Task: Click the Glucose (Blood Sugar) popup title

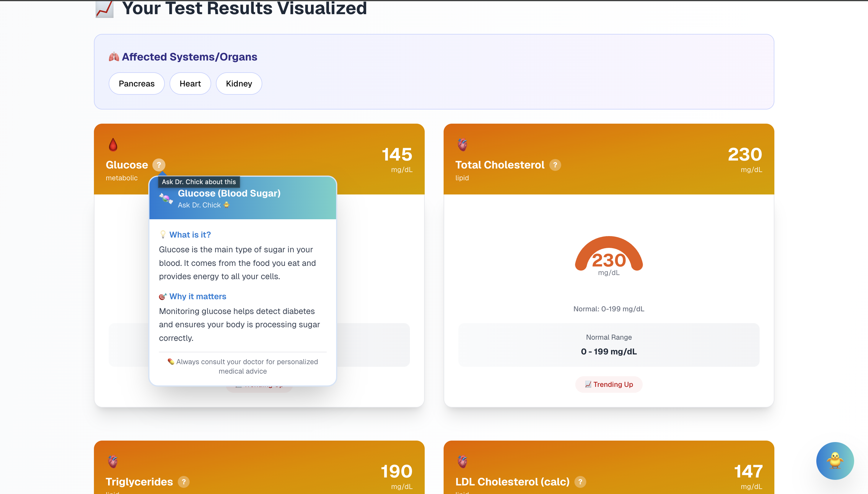Action: click(x=229, y=193)
